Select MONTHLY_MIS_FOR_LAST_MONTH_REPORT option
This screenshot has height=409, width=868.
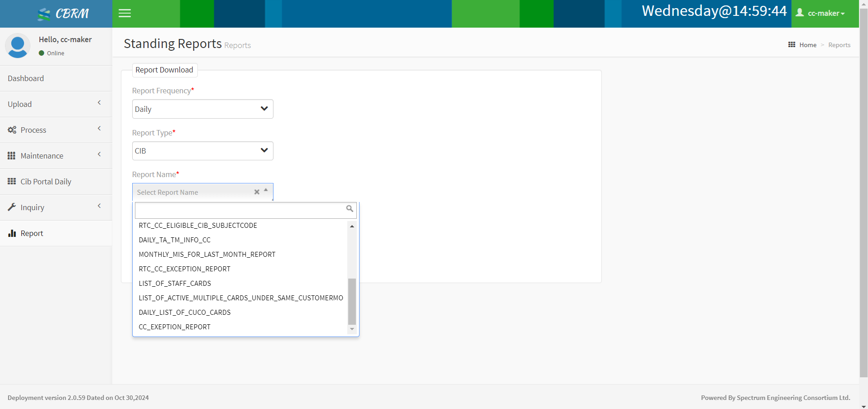point(241,255)
